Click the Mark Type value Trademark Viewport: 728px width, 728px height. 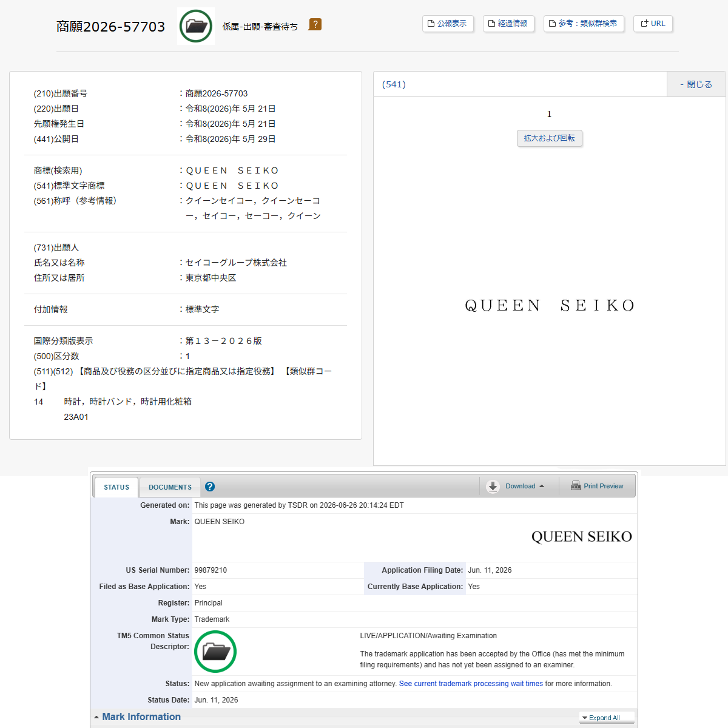click(212, 619)
